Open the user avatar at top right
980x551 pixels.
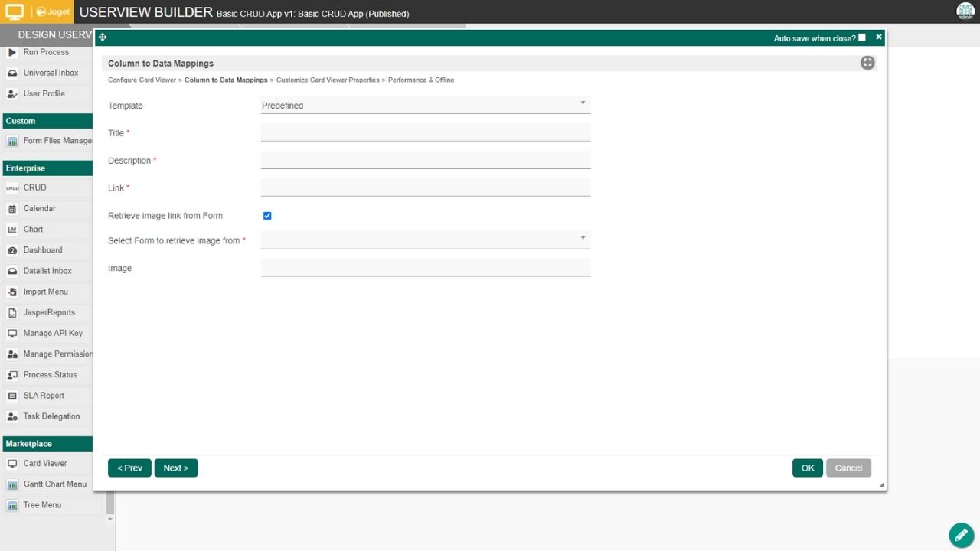click(965, 11)
